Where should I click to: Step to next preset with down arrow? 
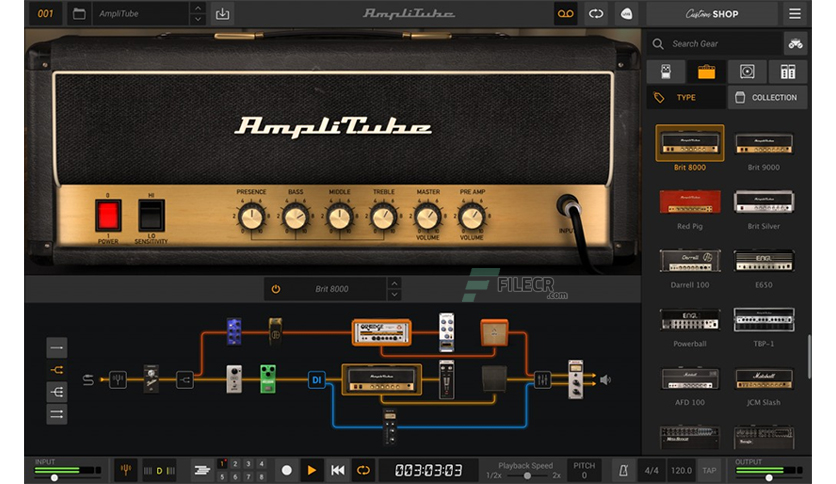point(198,19)
